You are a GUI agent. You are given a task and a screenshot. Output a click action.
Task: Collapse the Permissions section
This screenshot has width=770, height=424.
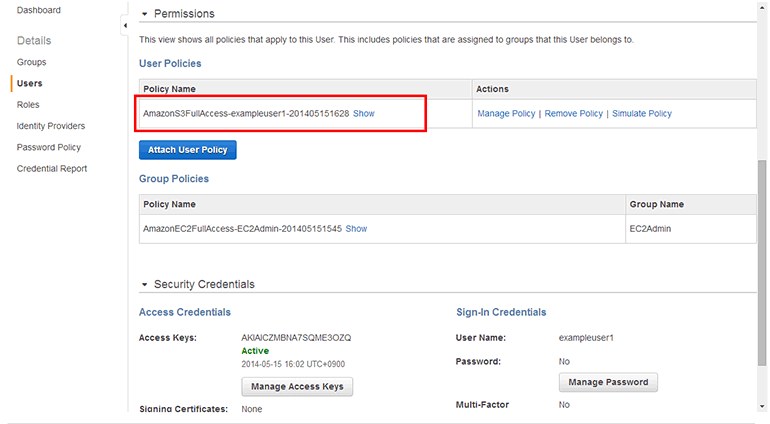pyautogui.click(x=144, y=14)
